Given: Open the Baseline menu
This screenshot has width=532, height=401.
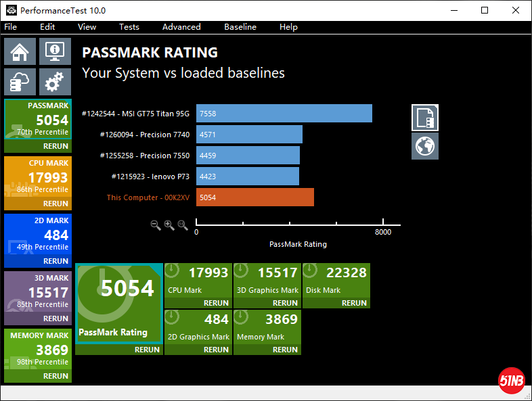Looking at the screenshot, I should tap(240, 27).
